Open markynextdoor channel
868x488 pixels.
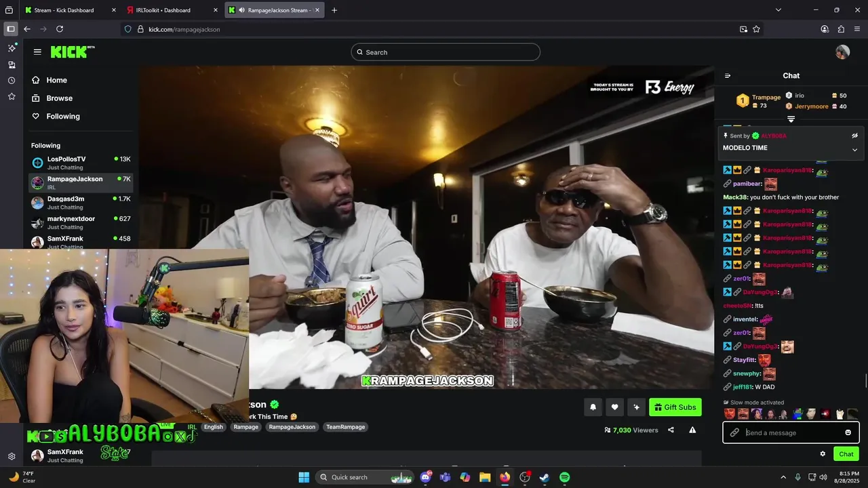[81, 222]
